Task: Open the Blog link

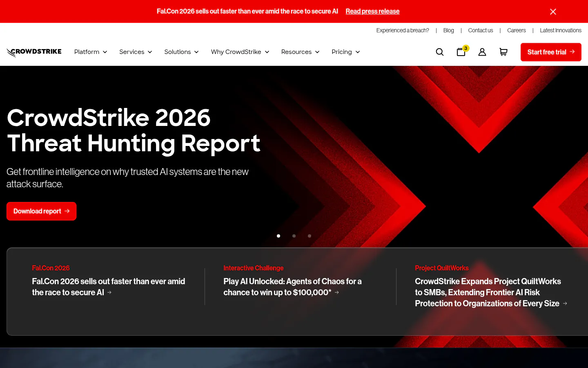Action: click(448, 30)
